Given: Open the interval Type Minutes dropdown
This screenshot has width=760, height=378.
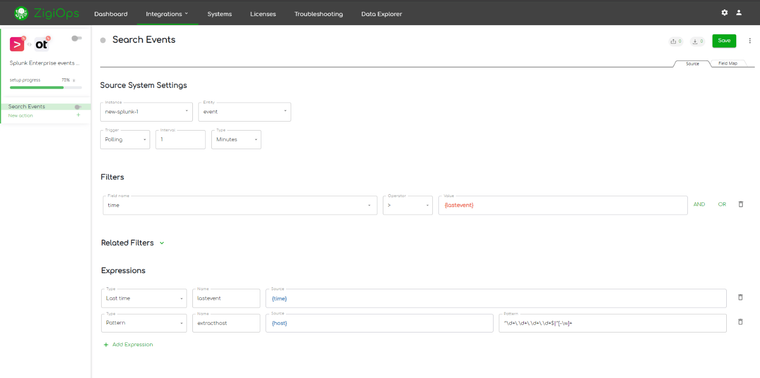Looking at the screenshot, I should click(x=236, y=140).
